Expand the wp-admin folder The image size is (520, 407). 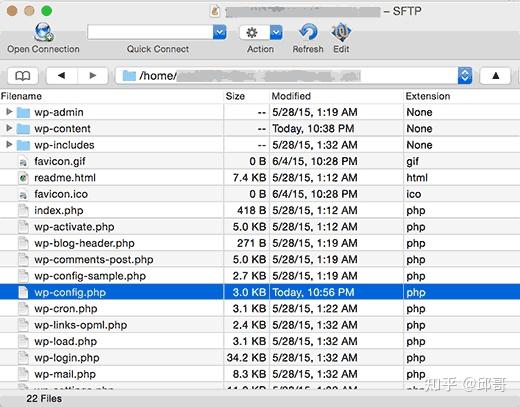coord(9,112)
